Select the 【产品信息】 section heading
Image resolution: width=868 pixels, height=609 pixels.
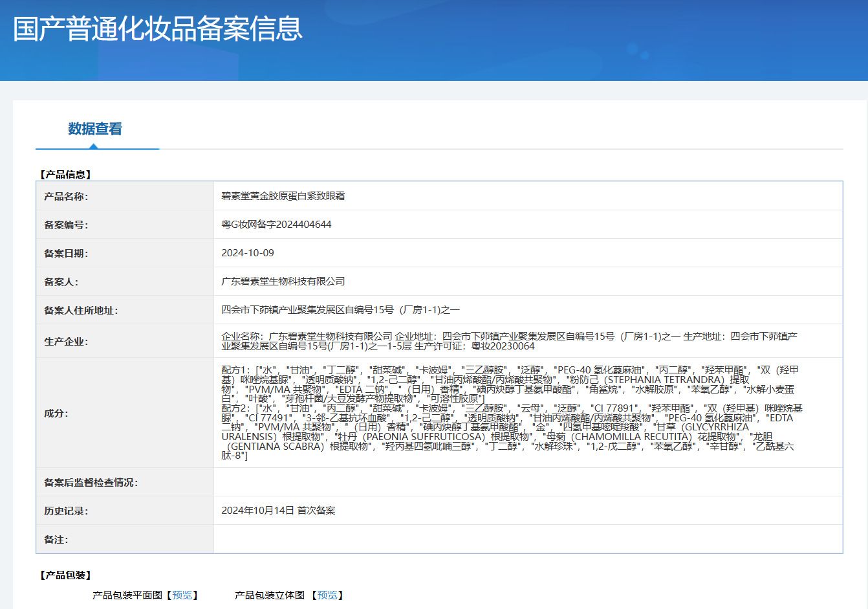click(x=65, y=175)
